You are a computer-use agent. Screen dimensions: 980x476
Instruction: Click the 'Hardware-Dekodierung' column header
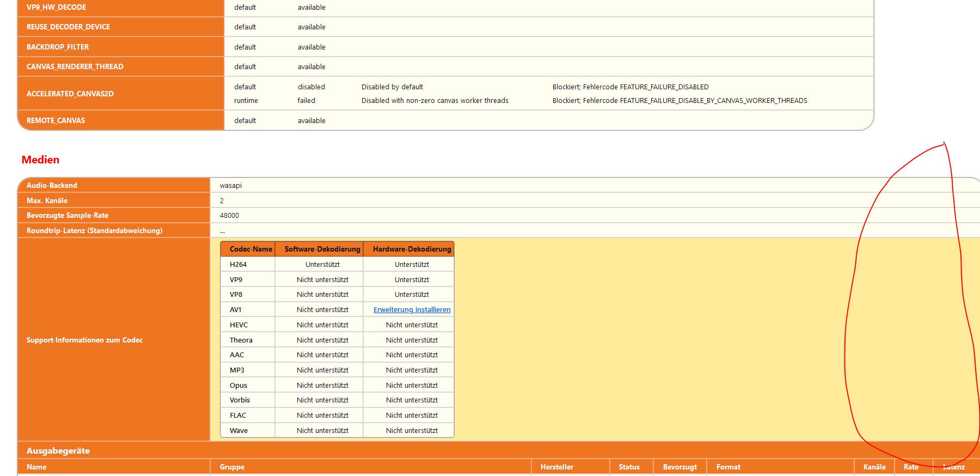click(412, 249)
